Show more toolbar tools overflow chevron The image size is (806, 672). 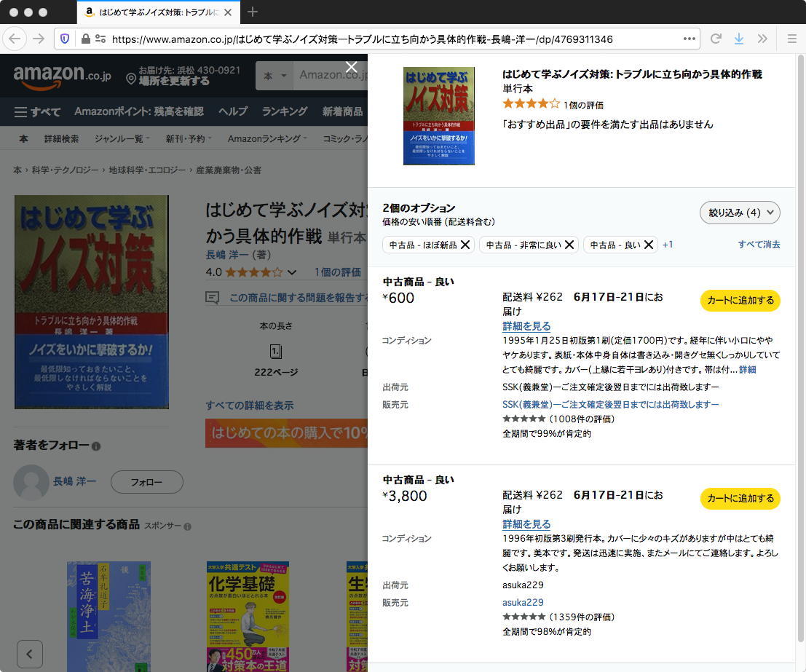(762, 39)
